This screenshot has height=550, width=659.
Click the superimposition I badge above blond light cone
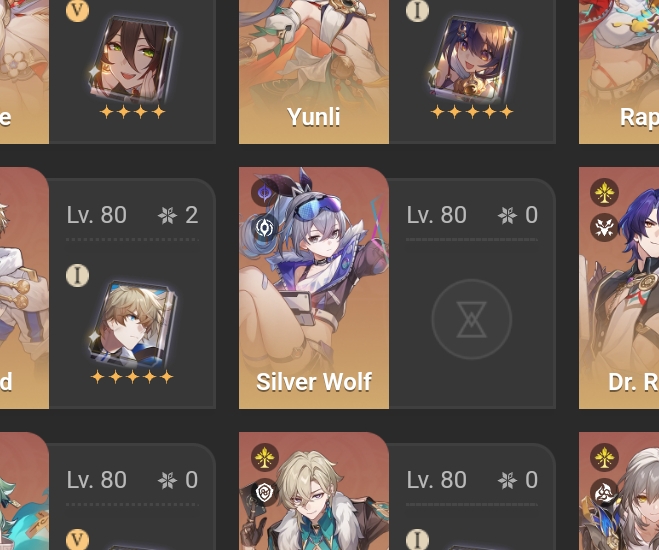[77, 275]
